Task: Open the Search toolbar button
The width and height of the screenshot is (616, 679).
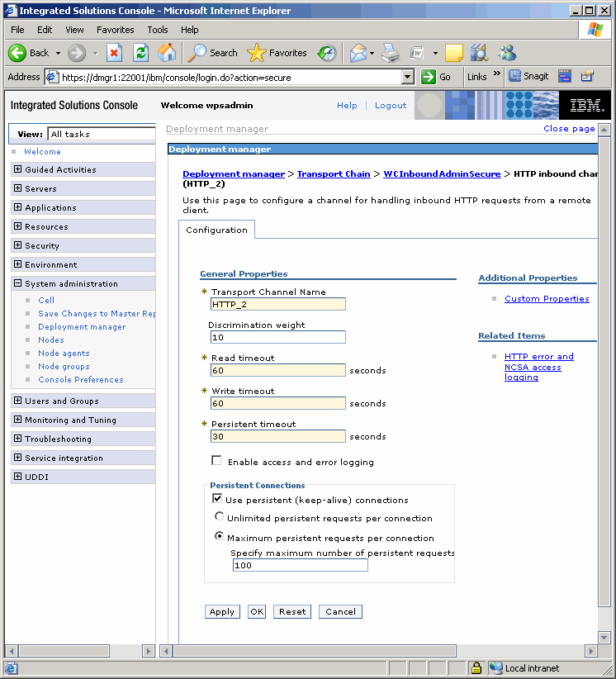Action: tap(212, 53)
